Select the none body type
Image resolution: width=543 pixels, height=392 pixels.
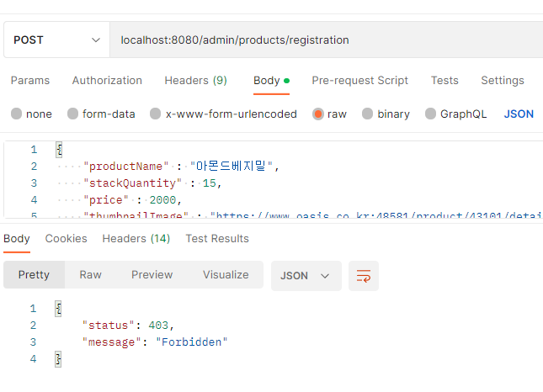pyautogui.click(x=31, y=114)
